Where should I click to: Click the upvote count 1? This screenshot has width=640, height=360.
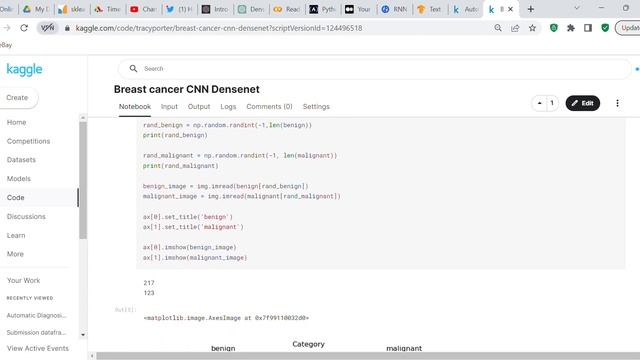[x=552, y=103]
